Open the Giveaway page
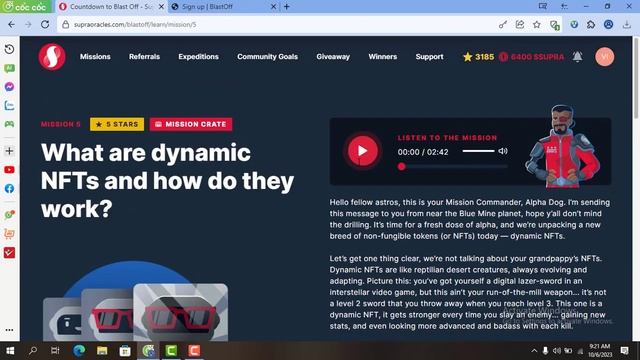The width and height of the screenshot is (640, 360). [x=333, y=57]
